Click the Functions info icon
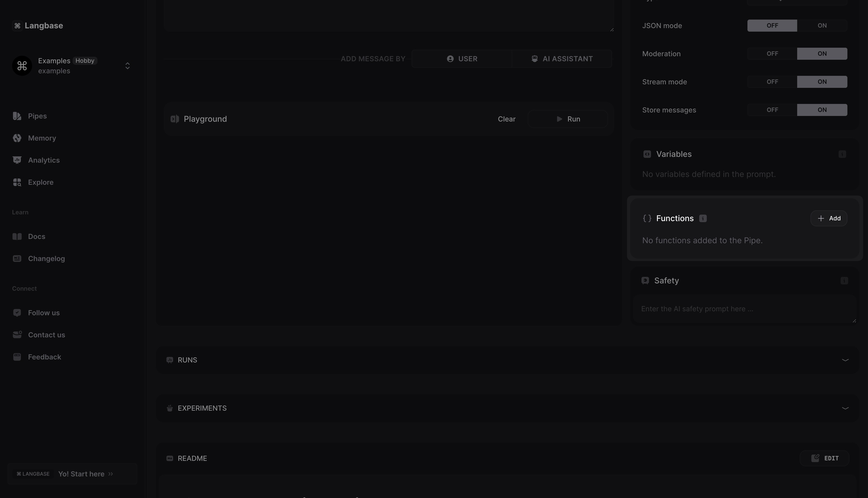This screenshot has width=868, height=498. click(703, 218)
